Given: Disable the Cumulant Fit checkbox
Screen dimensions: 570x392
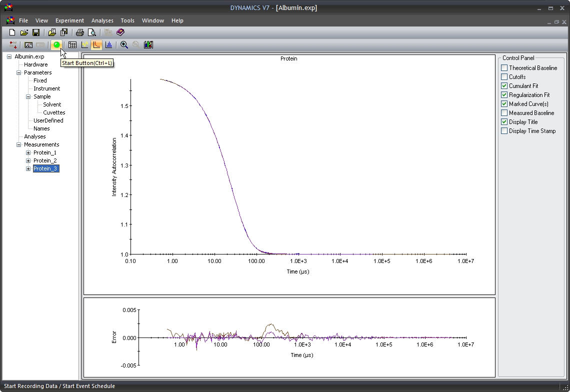Looking at the screenshot, I should click(504, 85).
